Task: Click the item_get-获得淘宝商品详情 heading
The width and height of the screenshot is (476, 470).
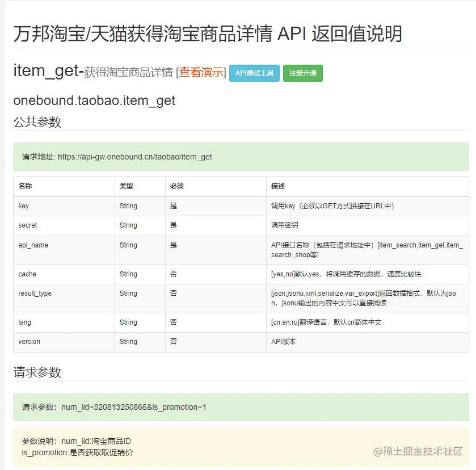Action: (93, 72)
